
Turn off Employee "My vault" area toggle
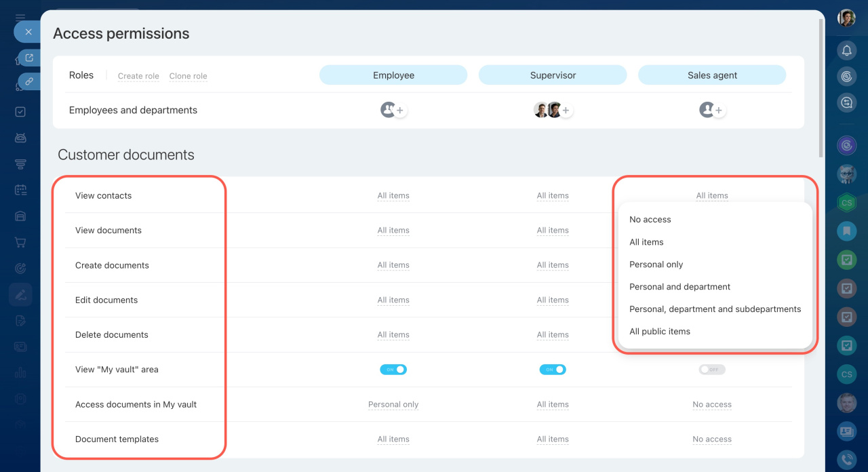[x=393, y=370]
